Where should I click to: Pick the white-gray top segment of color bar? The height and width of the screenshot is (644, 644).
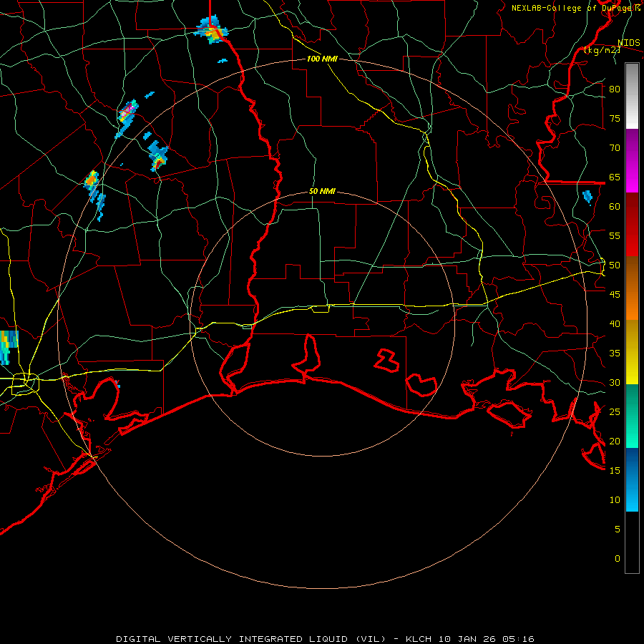click(632, 96)
